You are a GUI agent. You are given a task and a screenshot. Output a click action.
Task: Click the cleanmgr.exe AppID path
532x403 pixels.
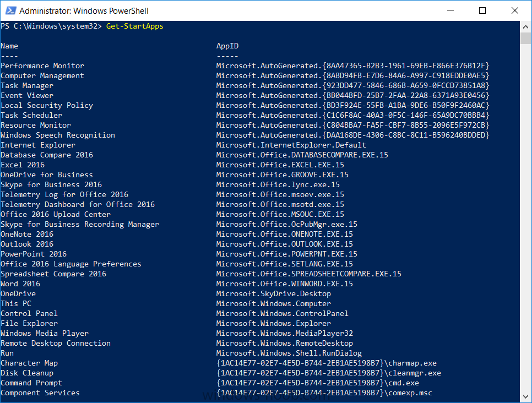(x=329, y=373)
